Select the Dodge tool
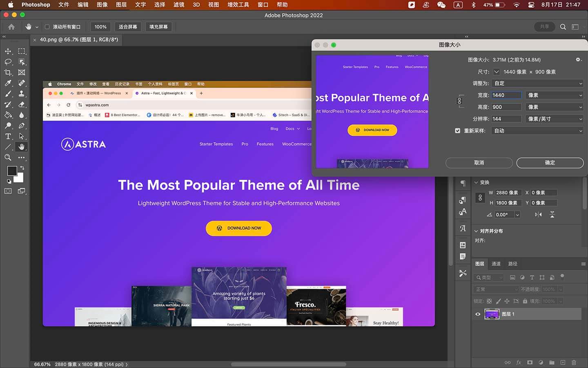 pyautogui.click(x=8, y=126)
